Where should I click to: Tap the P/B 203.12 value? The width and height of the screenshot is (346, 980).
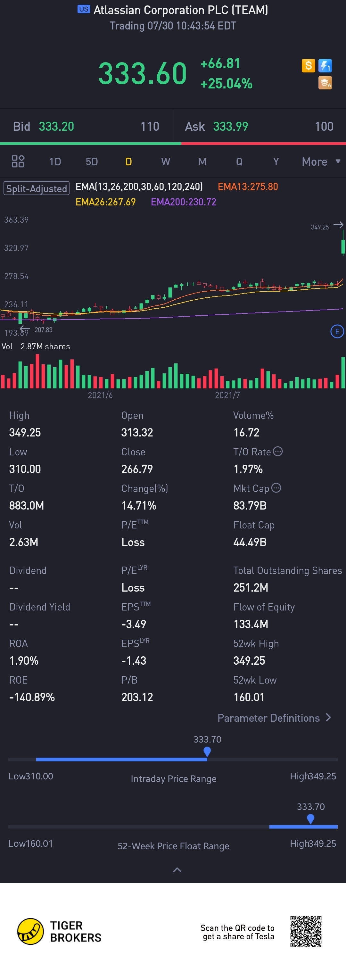tap(137, 697)
